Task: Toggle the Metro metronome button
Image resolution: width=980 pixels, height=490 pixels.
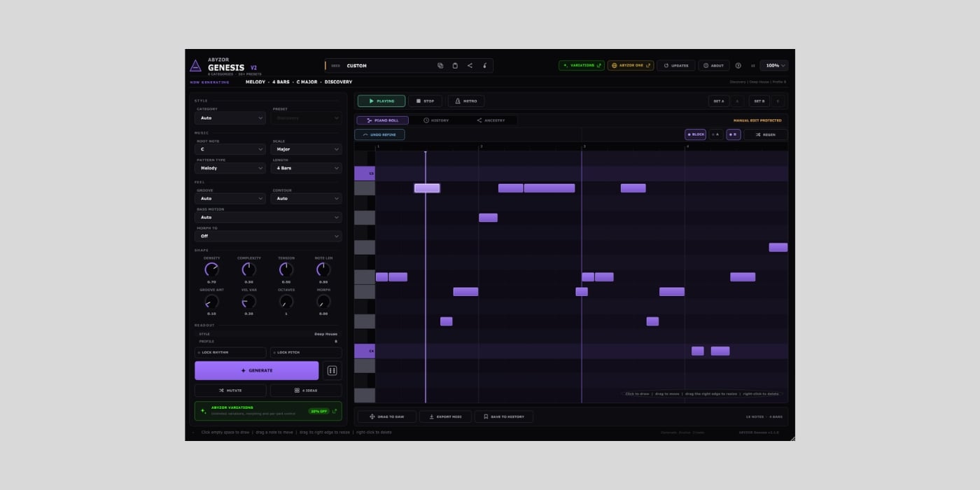Action: (466, 101)
